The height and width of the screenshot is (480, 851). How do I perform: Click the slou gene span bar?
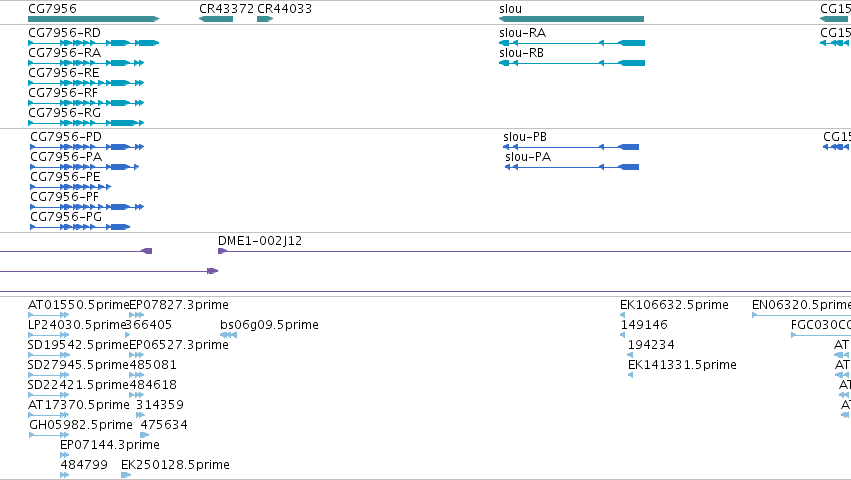click(570, 19)
